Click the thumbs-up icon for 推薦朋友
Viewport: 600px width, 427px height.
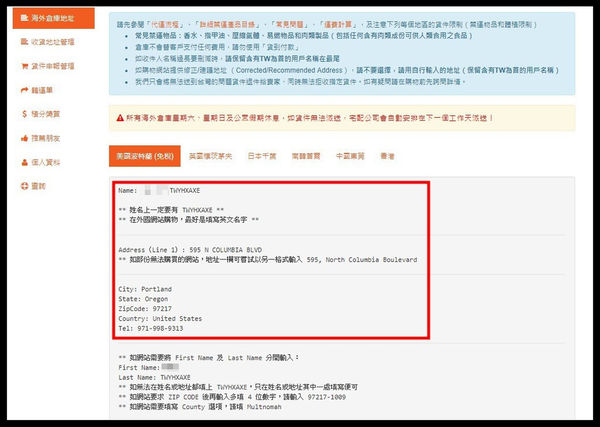(22, 138)
